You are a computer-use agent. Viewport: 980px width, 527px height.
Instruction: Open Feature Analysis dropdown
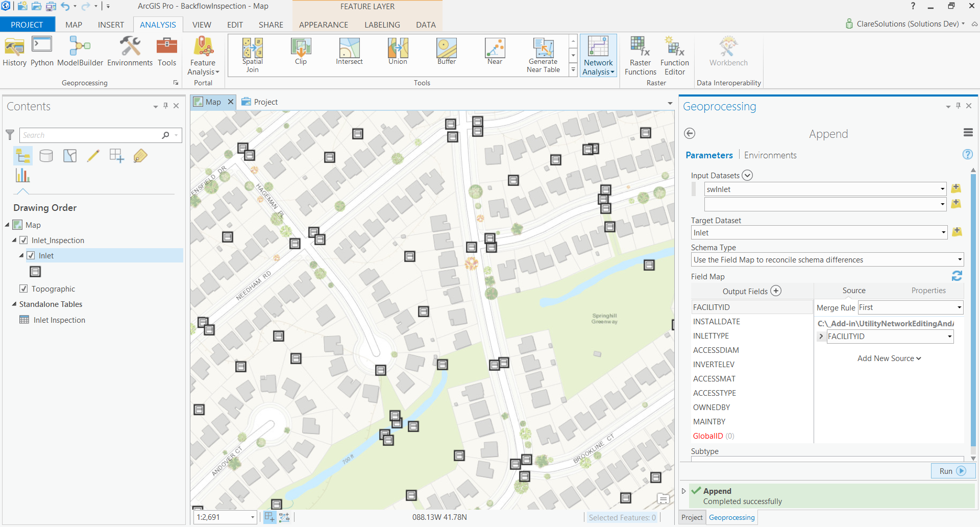pos(203,56)
